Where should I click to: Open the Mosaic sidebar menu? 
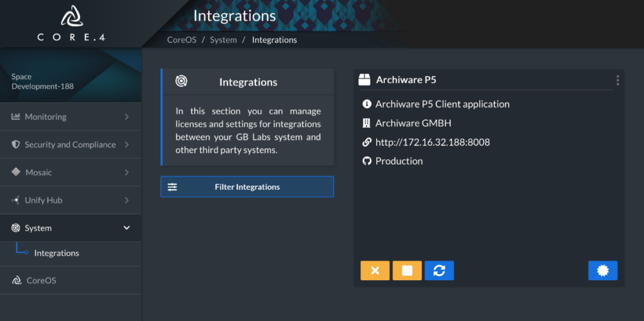70,172
